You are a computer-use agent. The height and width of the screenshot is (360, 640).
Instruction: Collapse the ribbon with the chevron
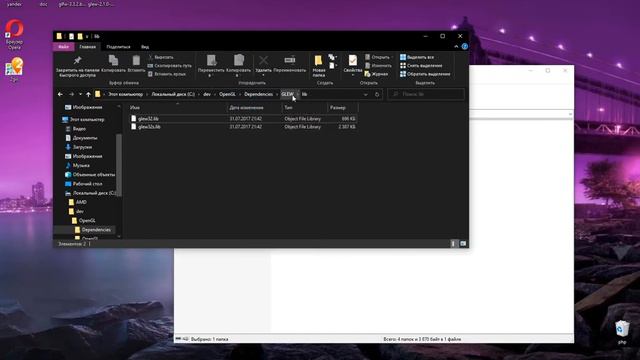coord(456,47)
